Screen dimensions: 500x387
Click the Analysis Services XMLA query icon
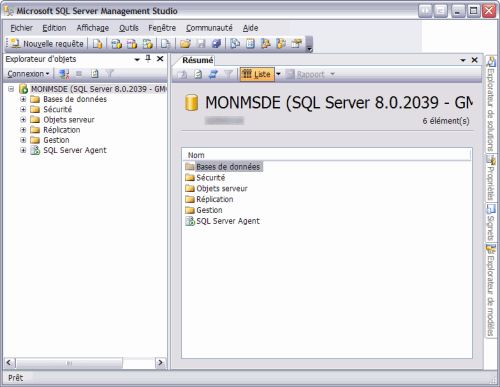pyautogui.click(x=147, y=44)
